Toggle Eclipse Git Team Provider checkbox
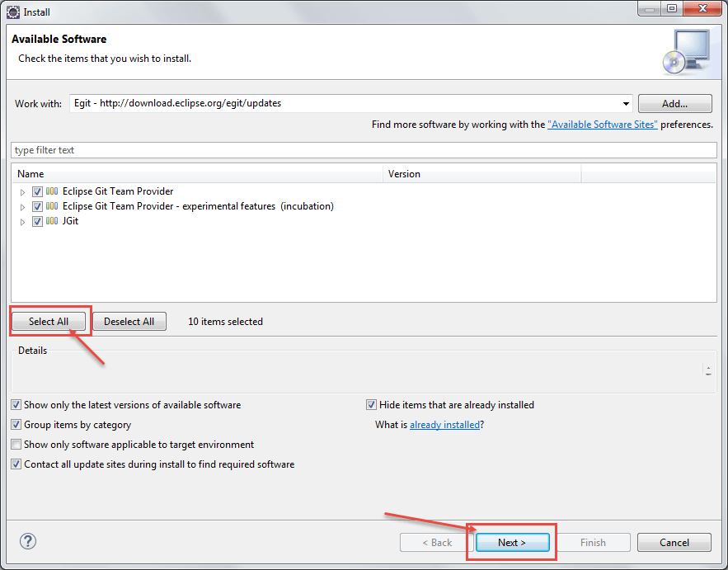Viewport: 728px width, 570px height. 37,191
